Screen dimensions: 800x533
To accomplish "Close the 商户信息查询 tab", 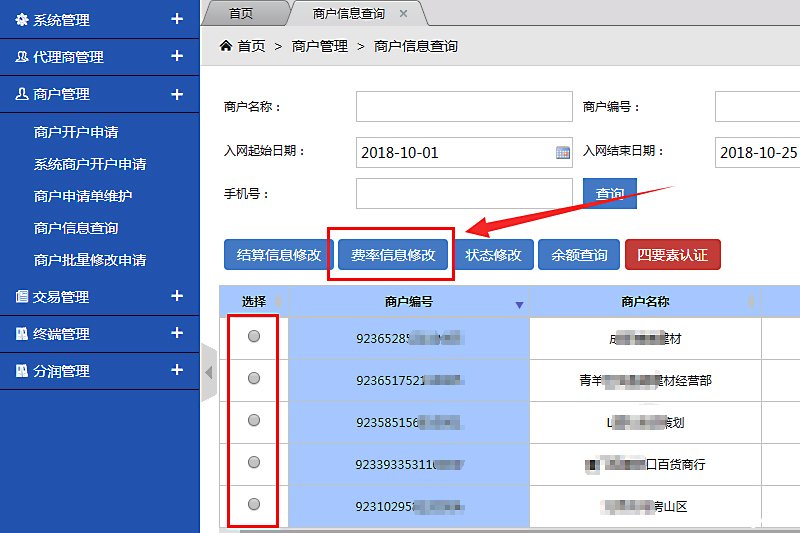I will (404, 14).
